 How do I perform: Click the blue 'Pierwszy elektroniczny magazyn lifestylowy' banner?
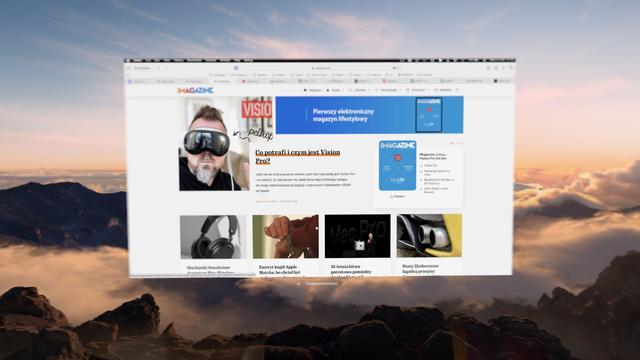click(369, 115)
